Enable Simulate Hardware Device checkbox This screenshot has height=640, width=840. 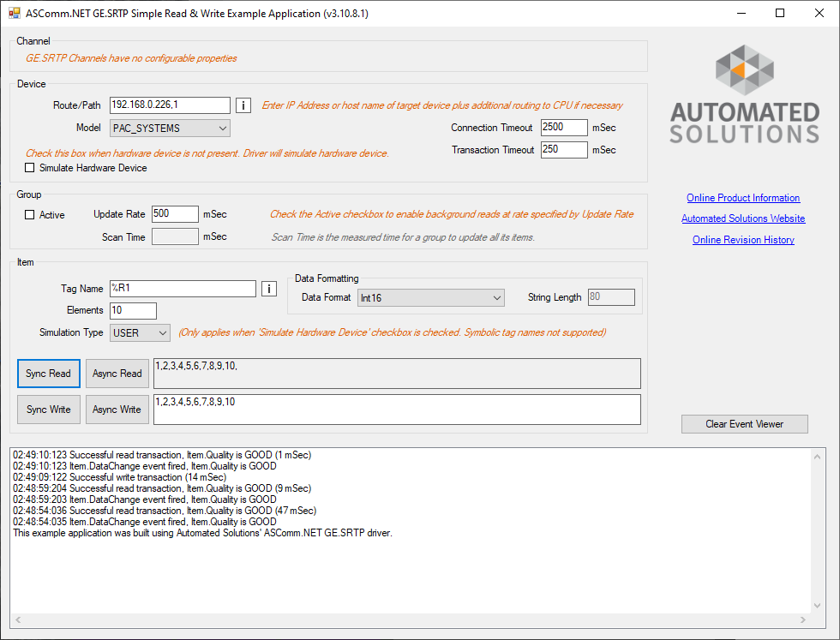30,168
